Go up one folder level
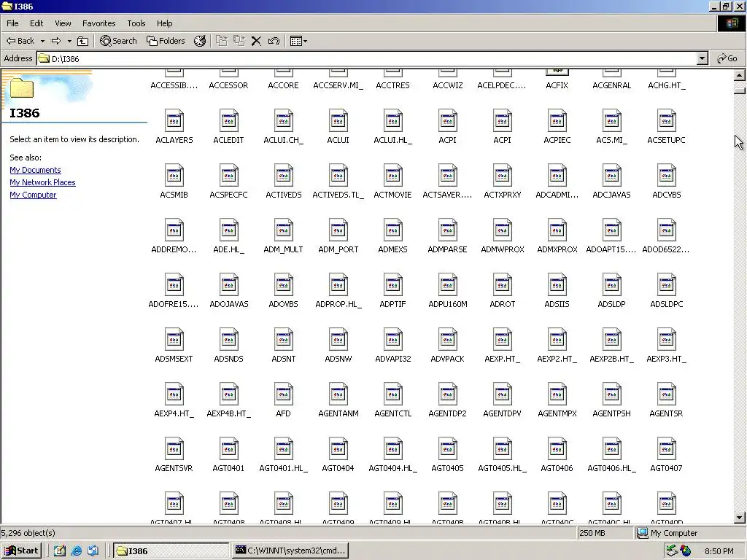 (x=83, y=41)
